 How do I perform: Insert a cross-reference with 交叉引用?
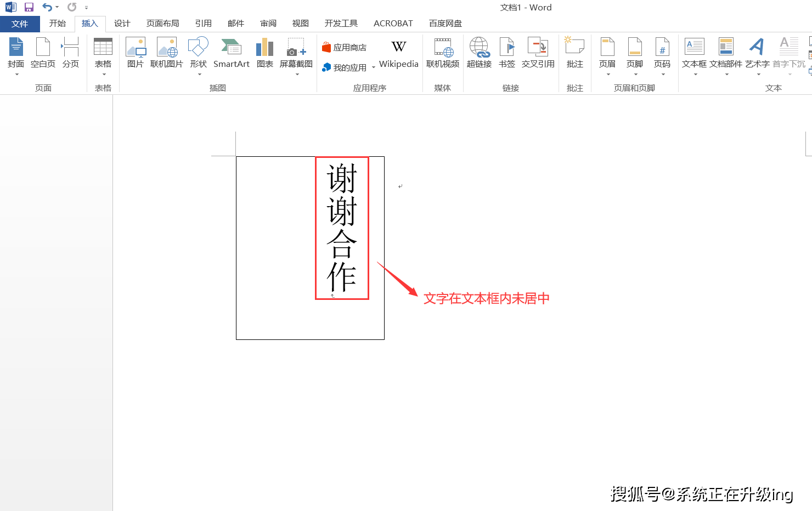[x=538, y=53]
